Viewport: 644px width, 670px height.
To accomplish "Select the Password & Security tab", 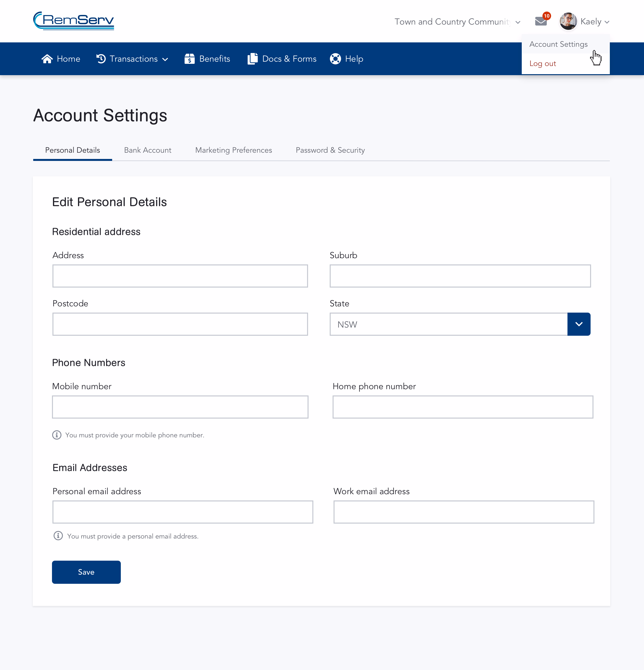I will [330, 150].
